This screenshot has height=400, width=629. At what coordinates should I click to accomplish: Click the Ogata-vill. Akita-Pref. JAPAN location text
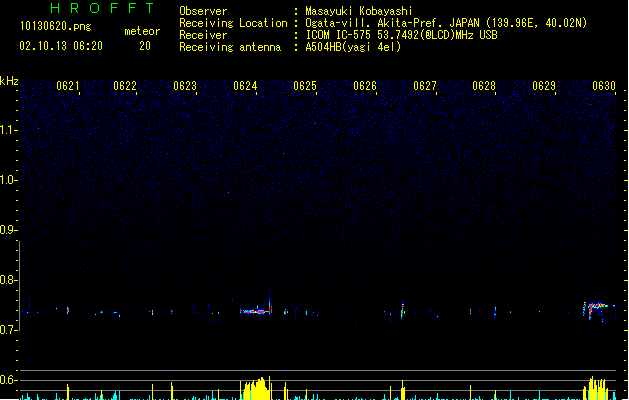(x=446, y=23)
